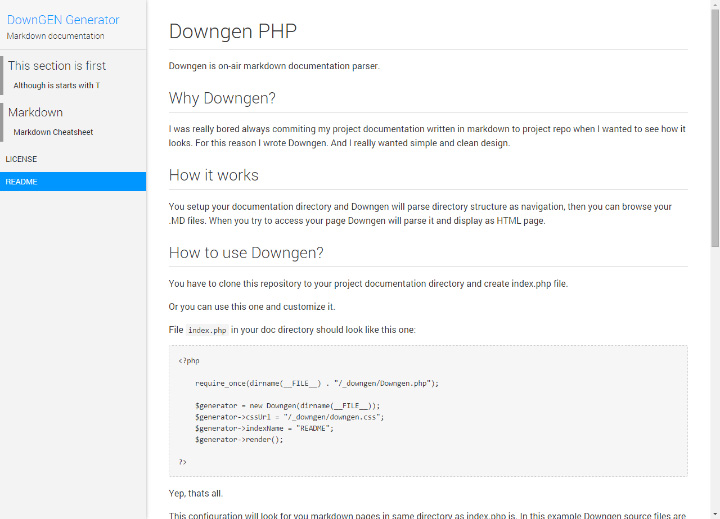The width and height of the screenshot is (720, 519).
Task: Select the README sidebar item
Action: point(73,181)
